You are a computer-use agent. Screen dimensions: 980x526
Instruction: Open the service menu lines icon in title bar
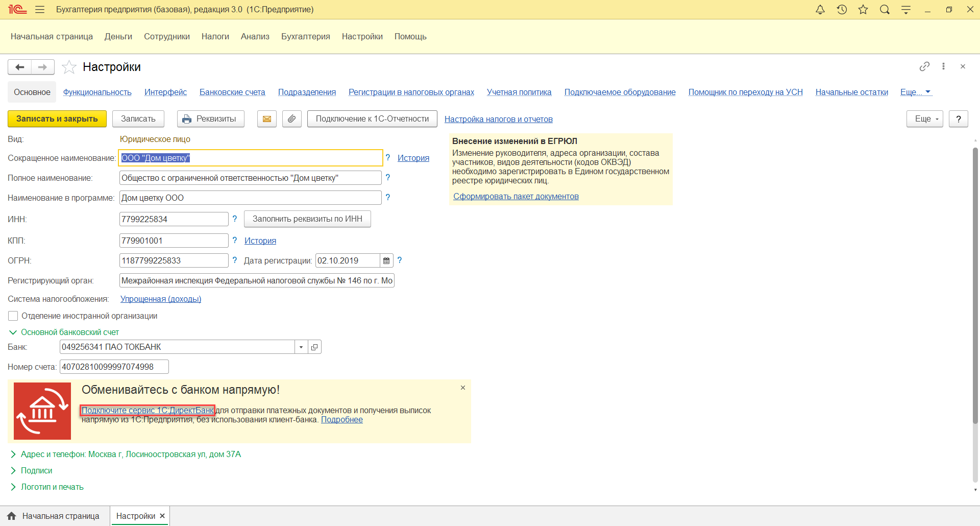click(906, 10)
